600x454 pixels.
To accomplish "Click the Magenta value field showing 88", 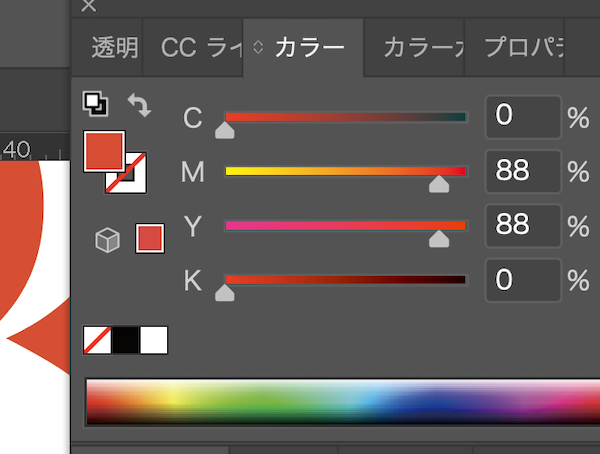I will click(523, 171).
